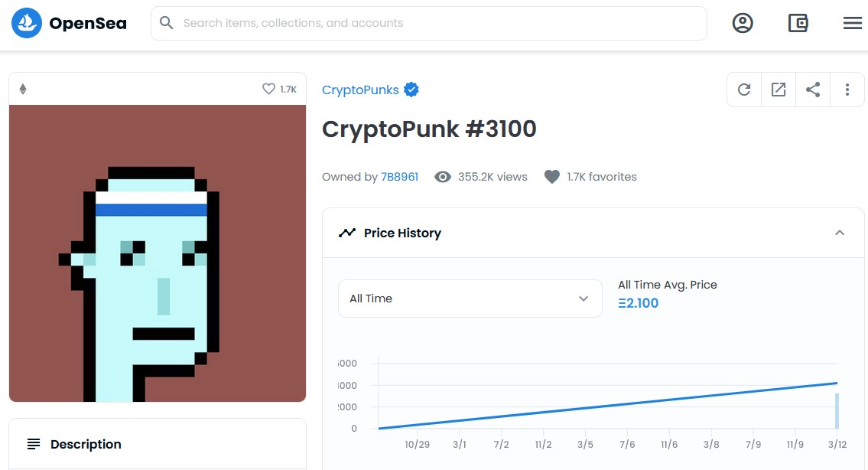
Task: Click the 3/12 volume bar in chart
Action: pos(837,411)
